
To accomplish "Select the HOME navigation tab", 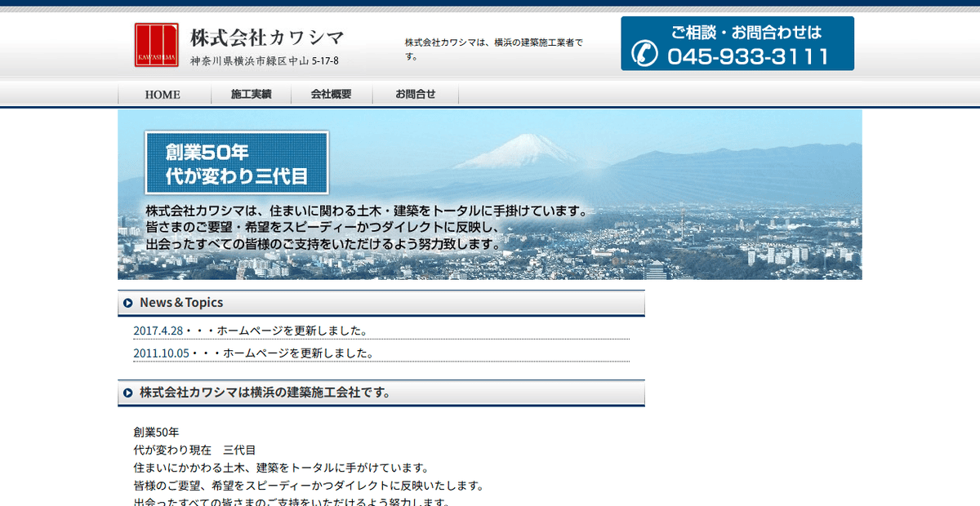I will pyautogui.click(x=164, y=94).
